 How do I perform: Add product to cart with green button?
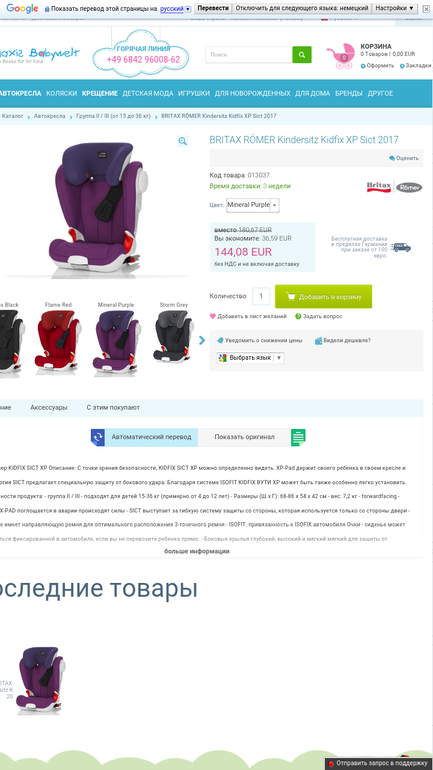[x=324, y=297]
